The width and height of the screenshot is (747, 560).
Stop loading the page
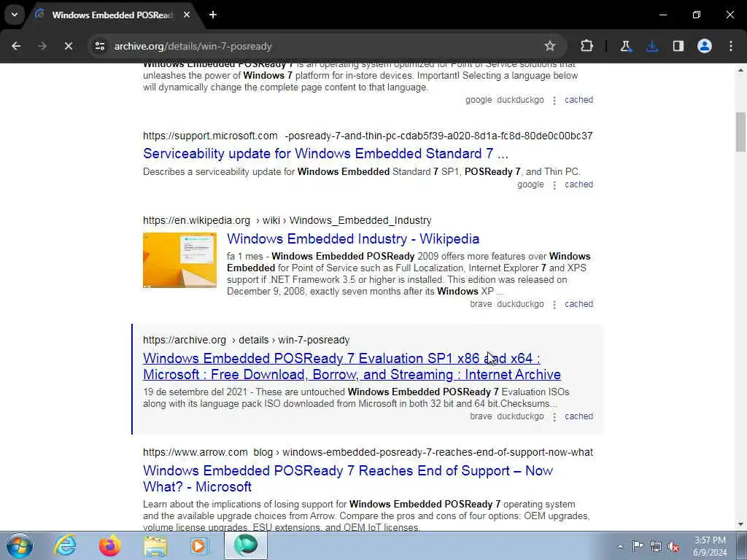tap(68, 46)
